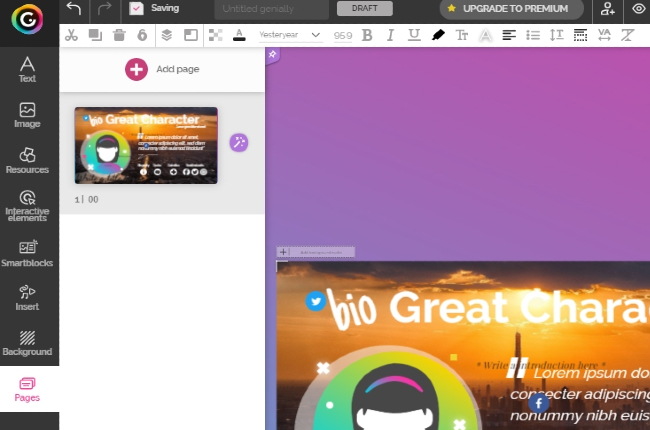Viewport: 650px width, 430px height.
Task: Click the Genially logo home icon
Action: (x=27, y=19)
